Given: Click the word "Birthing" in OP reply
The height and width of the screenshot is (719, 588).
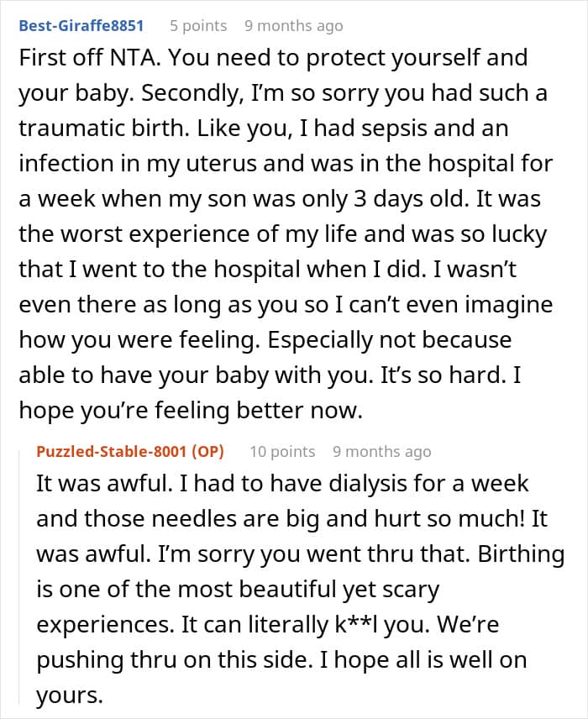Looking at the screenshot, I should [521, 554].
